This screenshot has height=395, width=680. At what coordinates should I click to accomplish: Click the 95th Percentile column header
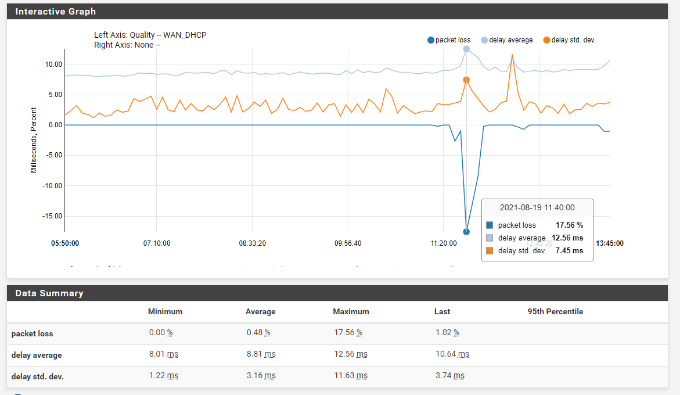pyautogui.click(x=555, y=311)
